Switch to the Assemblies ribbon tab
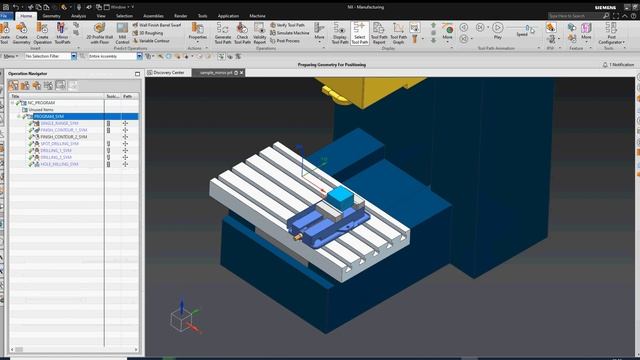Image resolution: width=640 pixels, height=360 pixels. 153,16
